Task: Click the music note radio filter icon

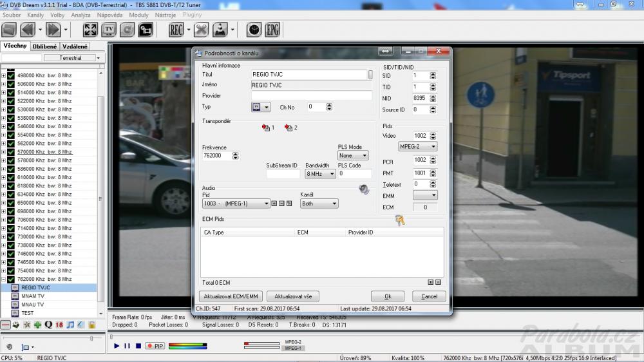Action: click(x=70, y=325)
